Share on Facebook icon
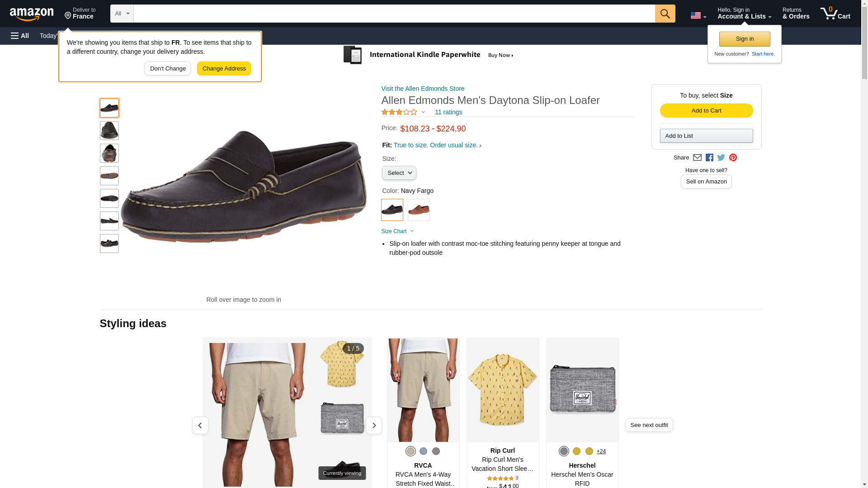The height and width of the screenshot is (488, 868). (709, 158)
